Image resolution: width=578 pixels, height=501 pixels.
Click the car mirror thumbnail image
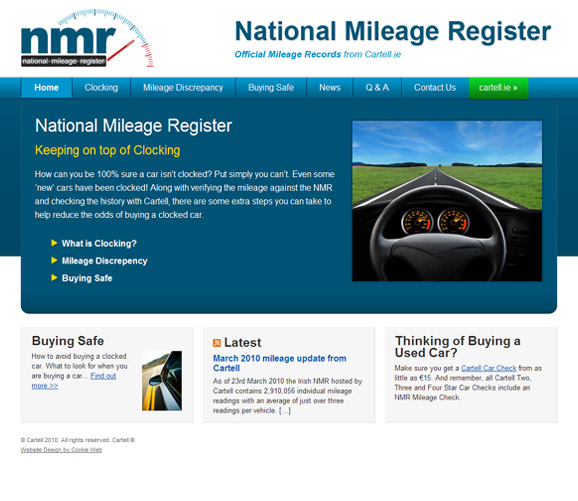[162, 381]
